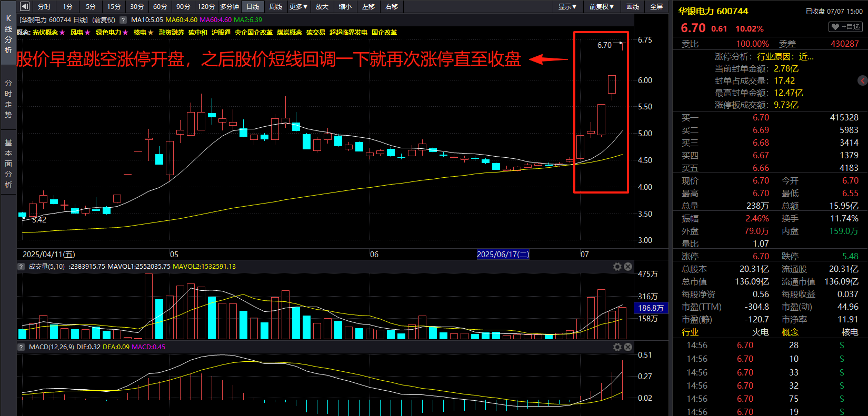Close the MACD indicator panel
Screen dimensions: 868x416
pyautogui.click(x=628, y=347)
